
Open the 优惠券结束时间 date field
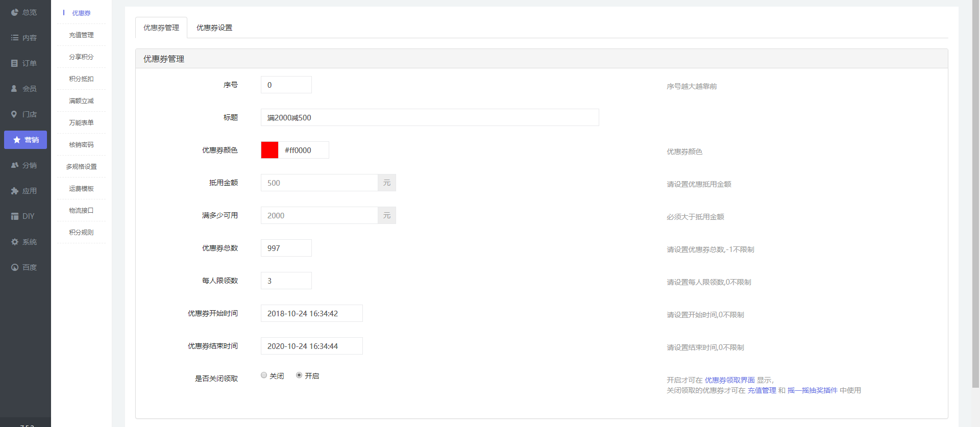(312, 346)
